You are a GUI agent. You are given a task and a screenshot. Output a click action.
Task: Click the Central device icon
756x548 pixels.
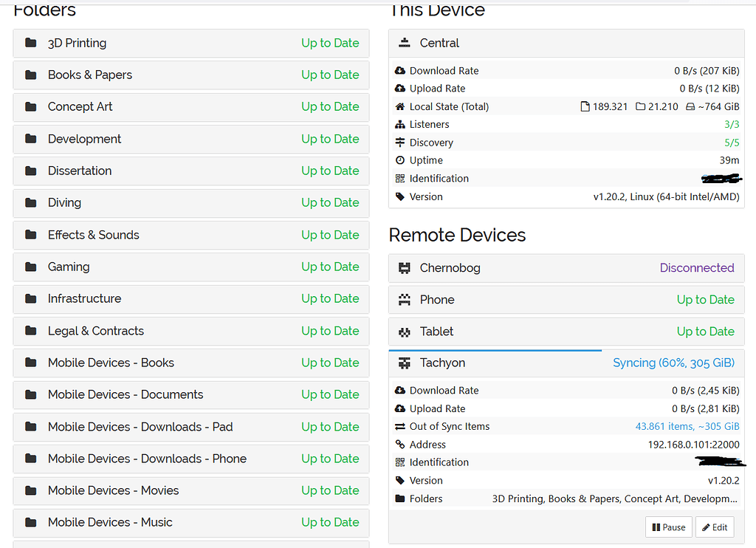click(404, 43)
